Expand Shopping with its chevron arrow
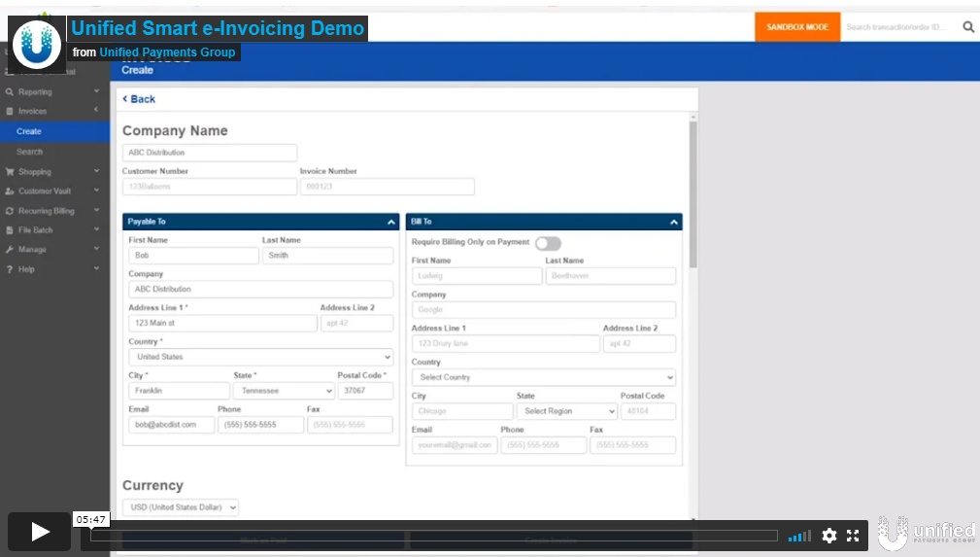Image resolution: width=980 pixels, height=557 pixels. pos(96,171)
